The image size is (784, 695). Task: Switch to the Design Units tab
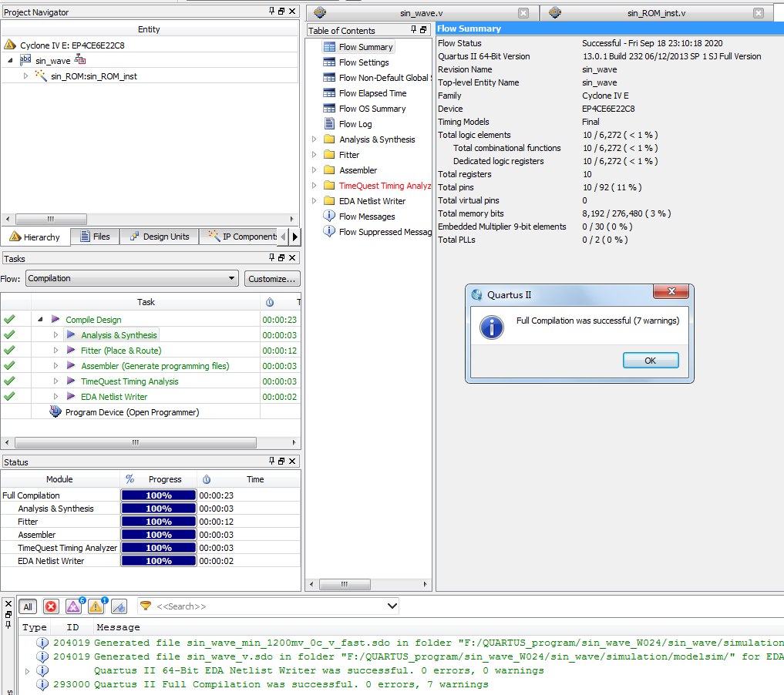point(160,237)
